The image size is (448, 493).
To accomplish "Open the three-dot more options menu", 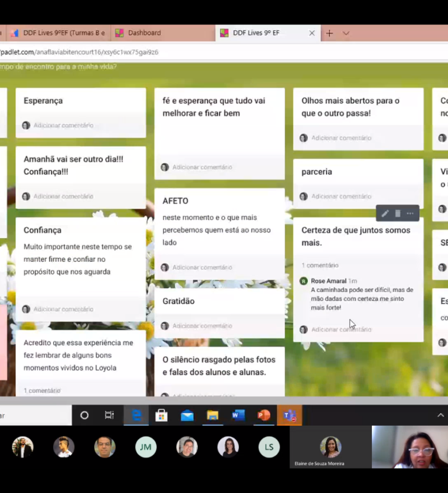I will 410,214.
